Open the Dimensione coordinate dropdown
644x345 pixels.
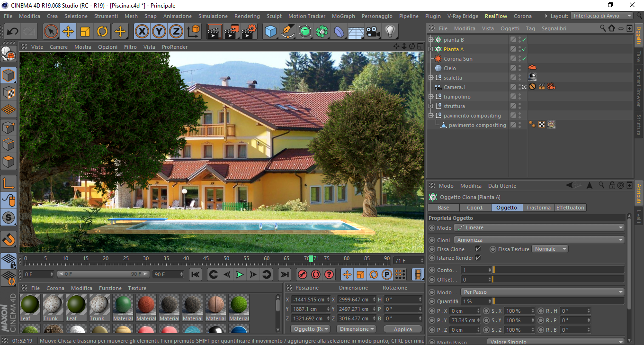[x=356, y=329]
